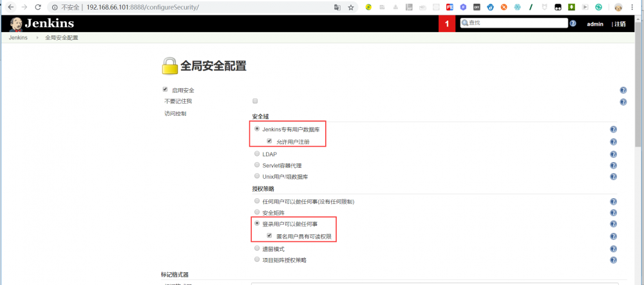This screenshot has height=285, width=644.
Task: Choose Unix用户/组数据库 radio option
Action: pos(257,176)
